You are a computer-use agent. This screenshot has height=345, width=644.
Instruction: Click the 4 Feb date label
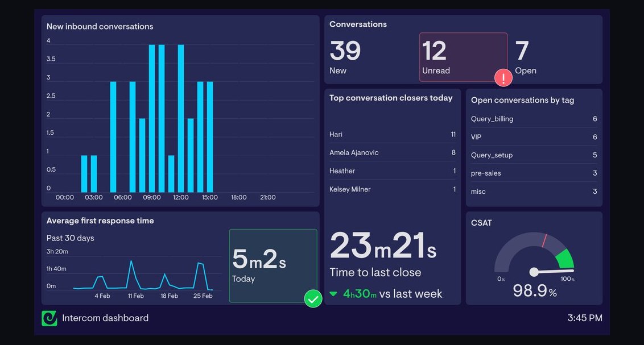(x=102, y=296)
